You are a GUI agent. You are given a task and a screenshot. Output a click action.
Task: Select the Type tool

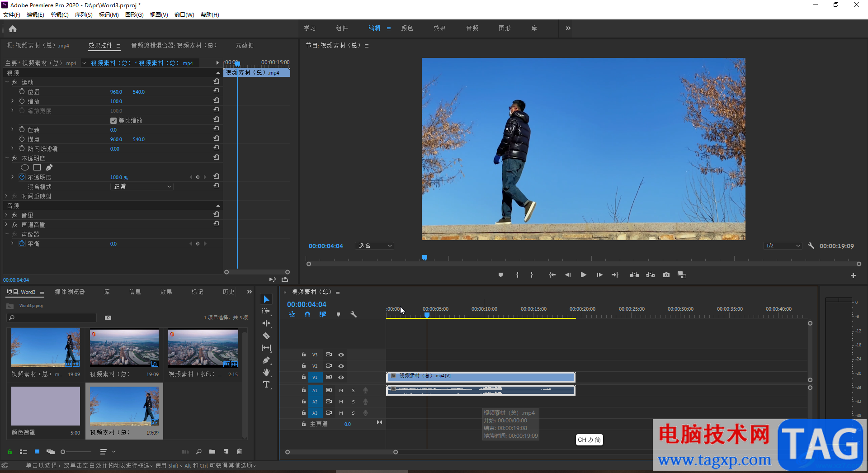(x=266, y=385)
